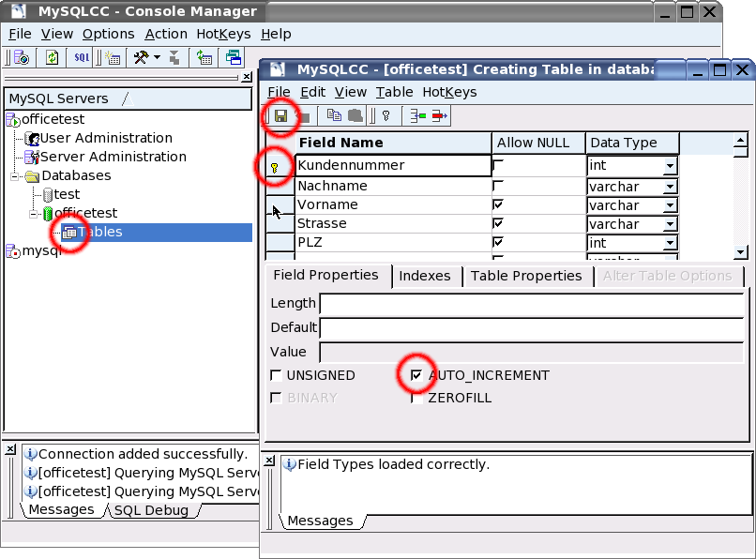Click the save table icon
Screen dimensions: 756x559
click(280, 115)
